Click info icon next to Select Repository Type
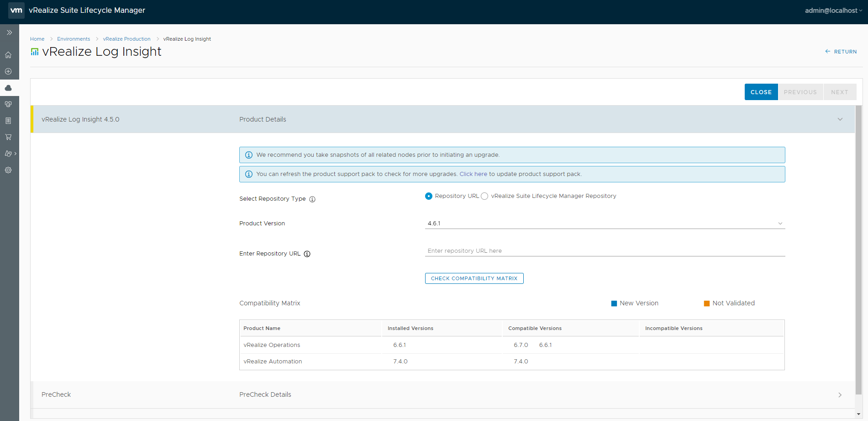 click(x=312, y=199)
